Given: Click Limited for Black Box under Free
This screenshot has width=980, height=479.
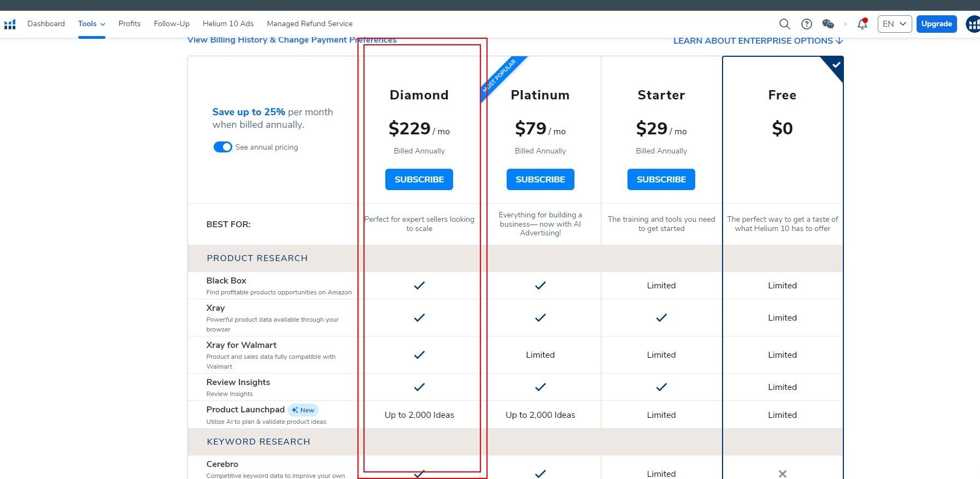Looking at the screenshot, I should point(782,286).
